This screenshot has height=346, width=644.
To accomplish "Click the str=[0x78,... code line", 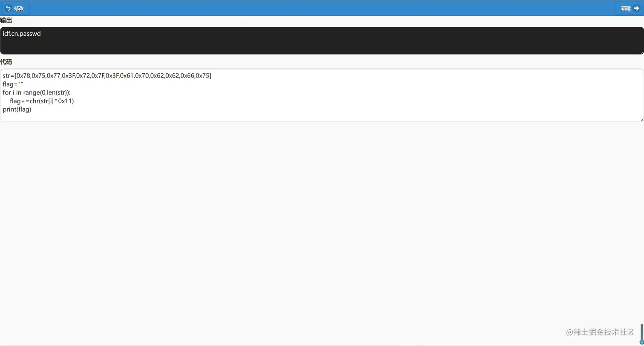I will pyautogui.click(x=107, y=76).
